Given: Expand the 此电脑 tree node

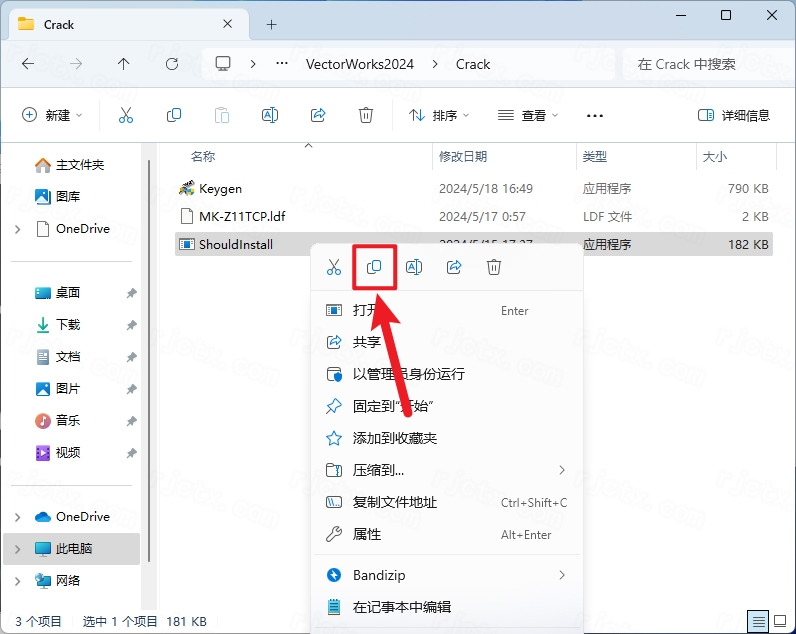Looking at the screenshot, I should tap(17, 549).
